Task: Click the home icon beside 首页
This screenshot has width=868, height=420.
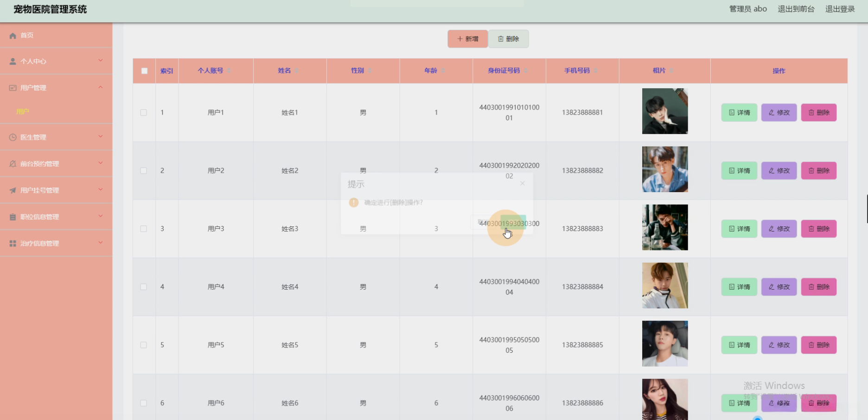Action: click(x=13, y=36)
